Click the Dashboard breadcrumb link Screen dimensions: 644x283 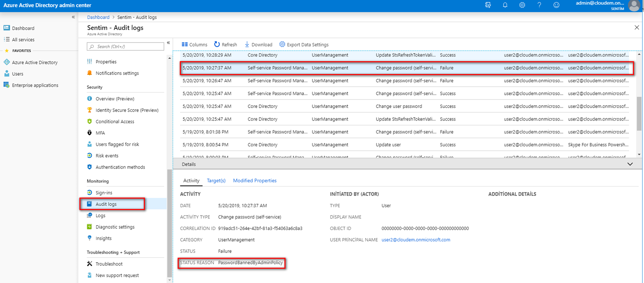(x=98, y=17)
